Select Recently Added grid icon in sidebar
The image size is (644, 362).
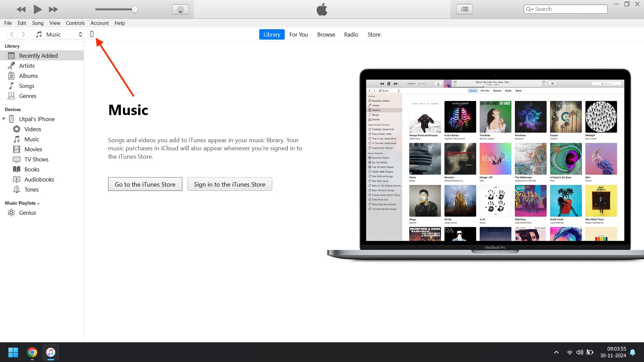11,56
